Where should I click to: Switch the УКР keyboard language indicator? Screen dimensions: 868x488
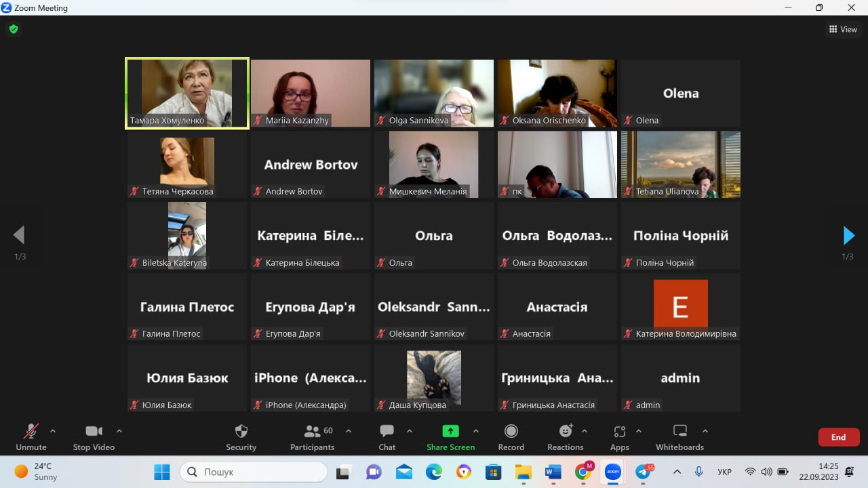pyautogui.click(x=724, y=472)
